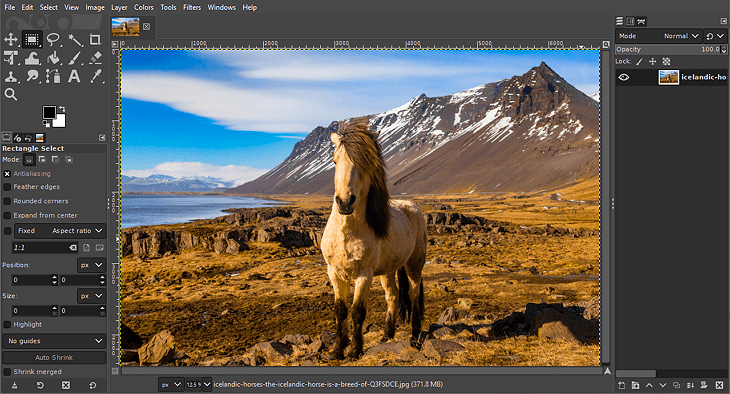Viewport: 730px width, 394px height.
Task: Expand the No guides dropdown
Action: click(x=54, y=341)
